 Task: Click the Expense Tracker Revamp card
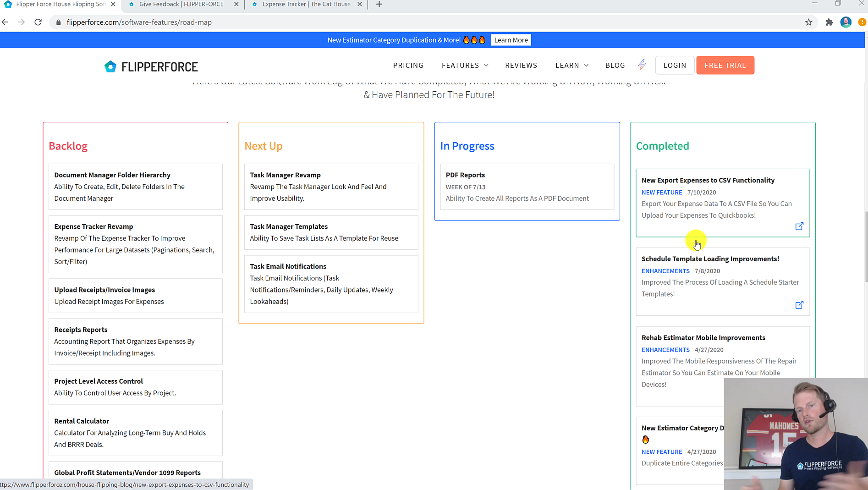(135, 244)
